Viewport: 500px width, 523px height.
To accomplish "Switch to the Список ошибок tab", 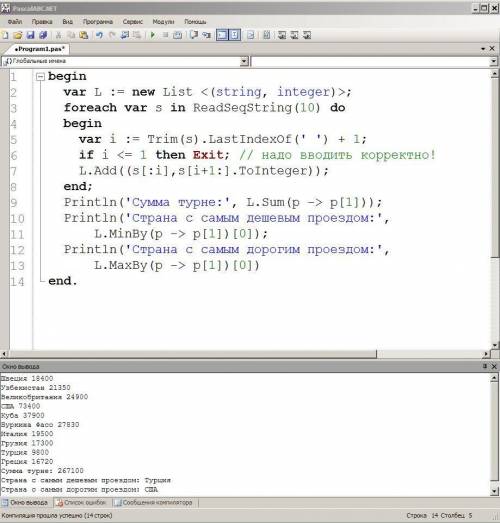I will 82,502.
